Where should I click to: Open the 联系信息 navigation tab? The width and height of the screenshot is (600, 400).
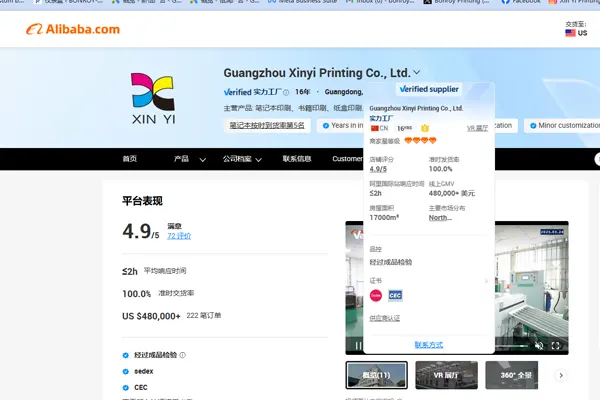(x=297, y=159)
